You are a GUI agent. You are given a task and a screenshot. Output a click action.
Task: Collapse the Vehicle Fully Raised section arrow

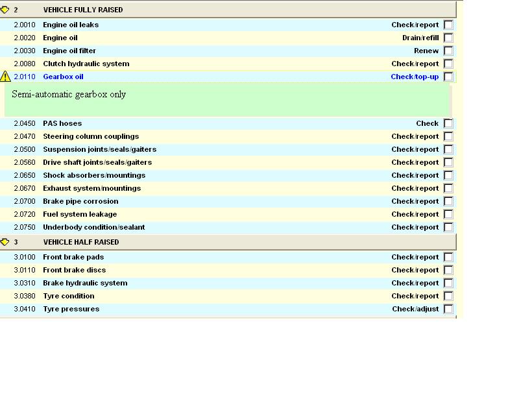click(5, 10)
